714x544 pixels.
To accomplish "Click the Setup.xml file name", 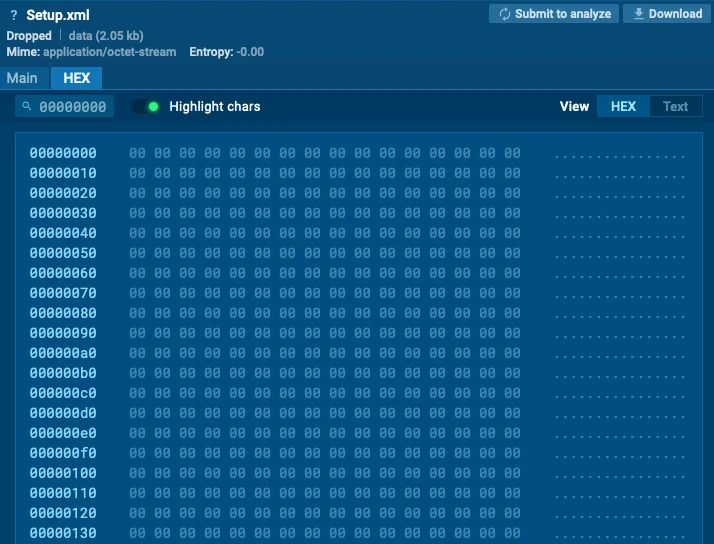I will coord(58,15).
